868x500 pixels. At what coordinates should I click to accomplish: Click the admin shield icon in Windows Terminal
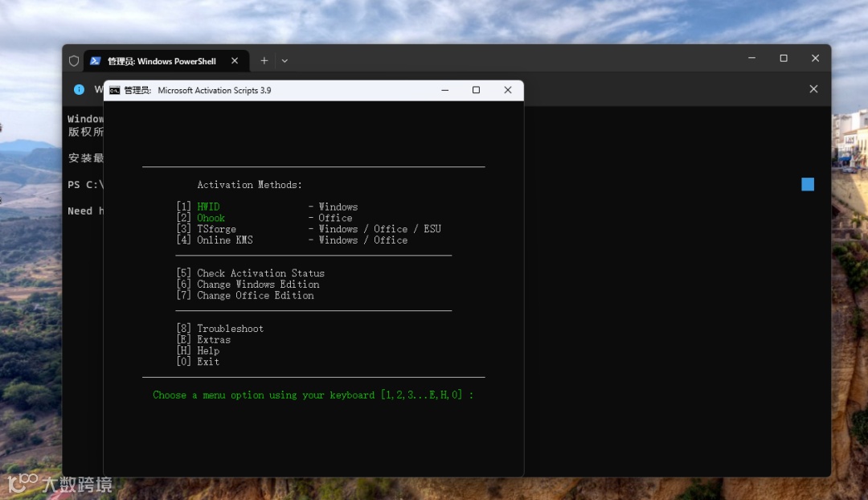[x=74, y=61]
